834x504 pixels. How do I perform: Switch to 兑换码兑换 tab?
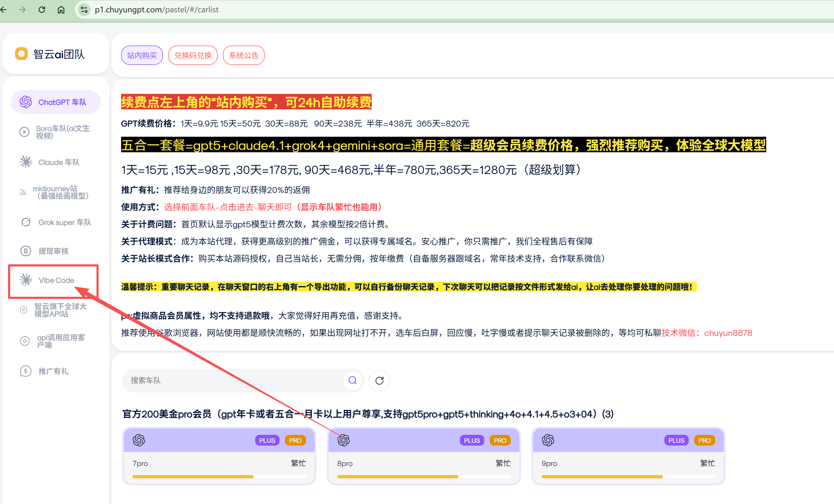(193, 55)
